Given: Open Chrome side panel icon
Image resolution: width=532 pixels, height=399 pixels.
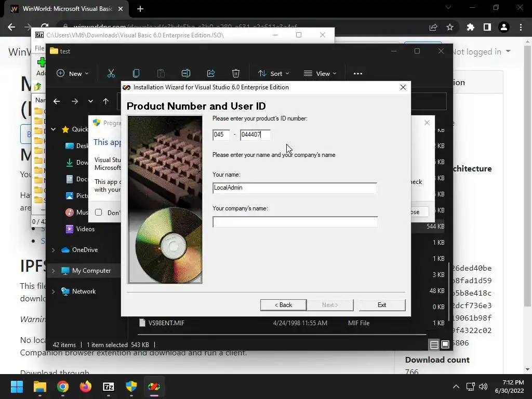Looking at the screenshot, I should (487, 27).
